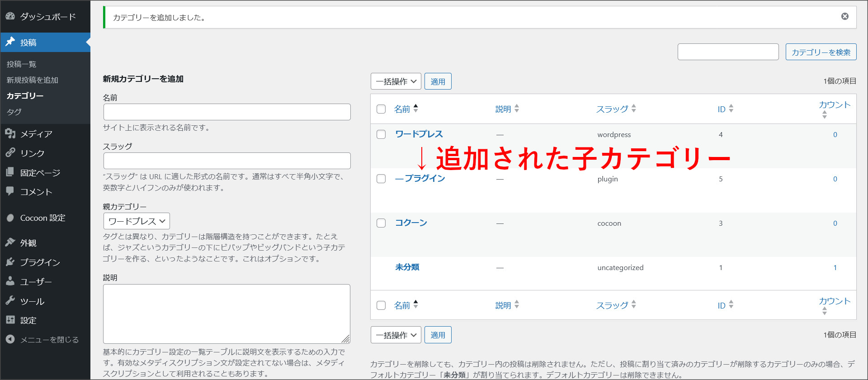
Task: Toggle select-all checkbox in table footer
Action: pyautogui.click(x=381, y=305)
